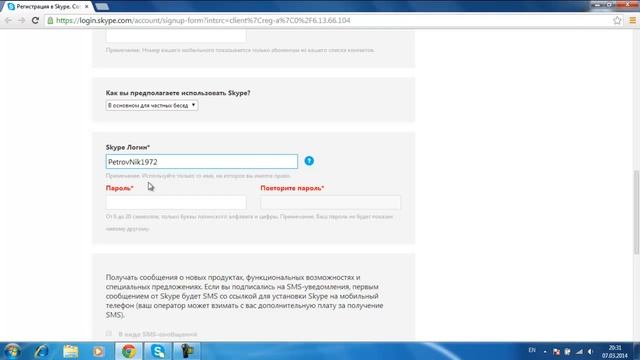Click the browser forward arrow
Screen dimensions: 640x360
22,20
